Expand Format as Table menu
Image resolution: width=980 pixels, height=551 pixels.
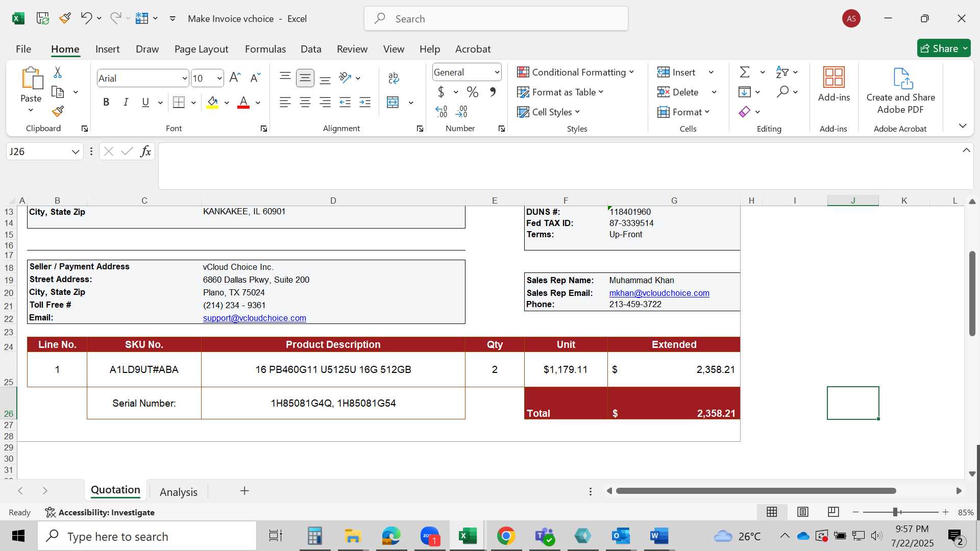[560, 92]
